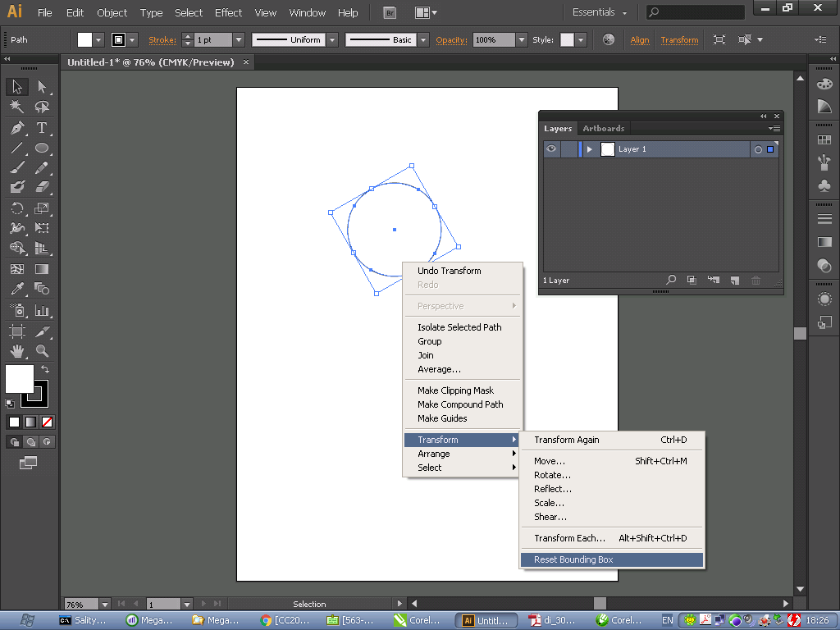Select the Magic Wand tool
Viewport: 840px width, 630px height.
point(17,107)
